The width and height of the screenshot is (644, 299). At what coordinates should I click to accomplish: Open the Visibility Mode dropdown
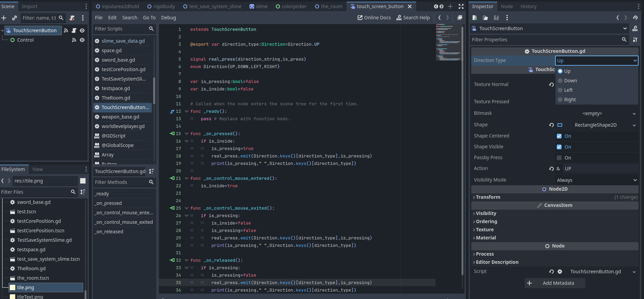[597, 180]
